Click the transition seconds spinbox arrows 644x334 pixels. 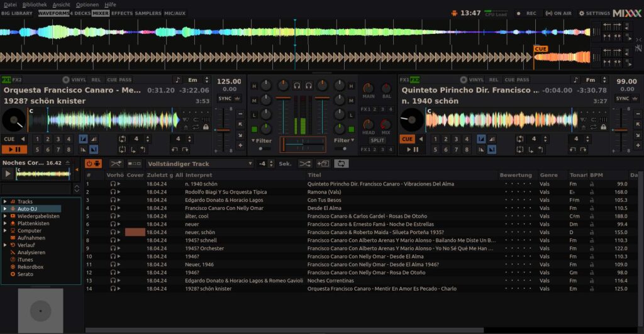coord(270,164)
